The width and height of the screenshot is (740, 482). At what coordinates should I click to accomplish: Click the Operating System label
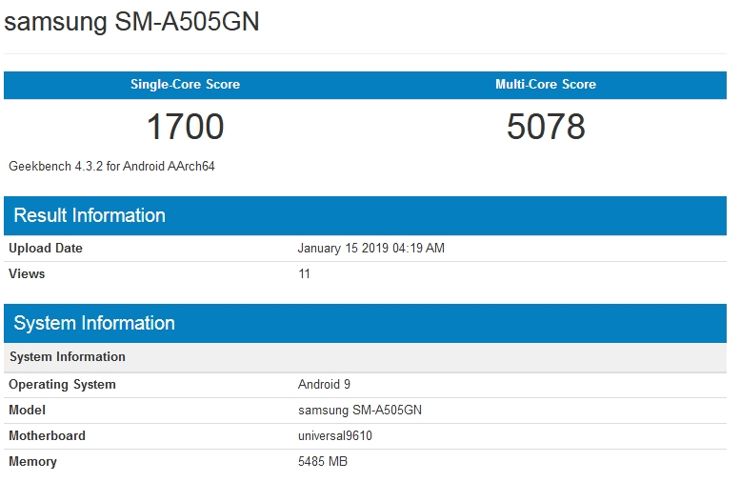click(62, 384)
